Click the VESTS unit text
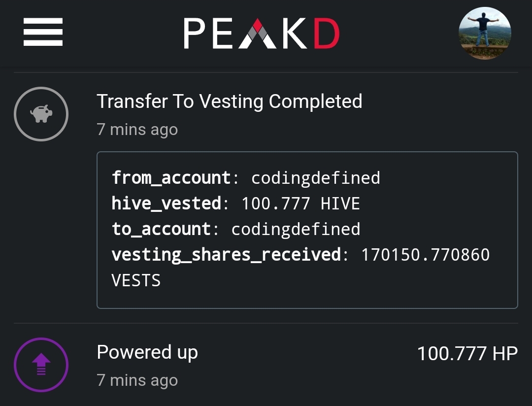This screenshot has height=406, width=532. pos(136,280)
